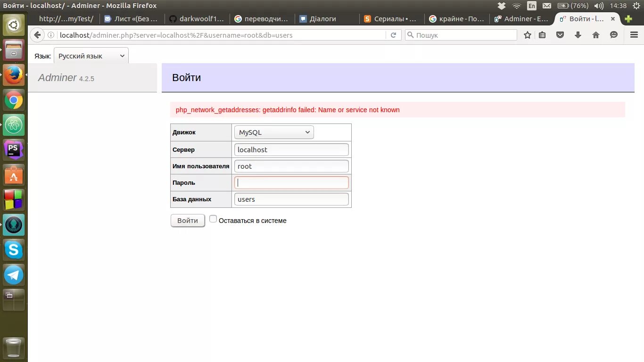Open Skype from the launcher

[x=14, y=250]
